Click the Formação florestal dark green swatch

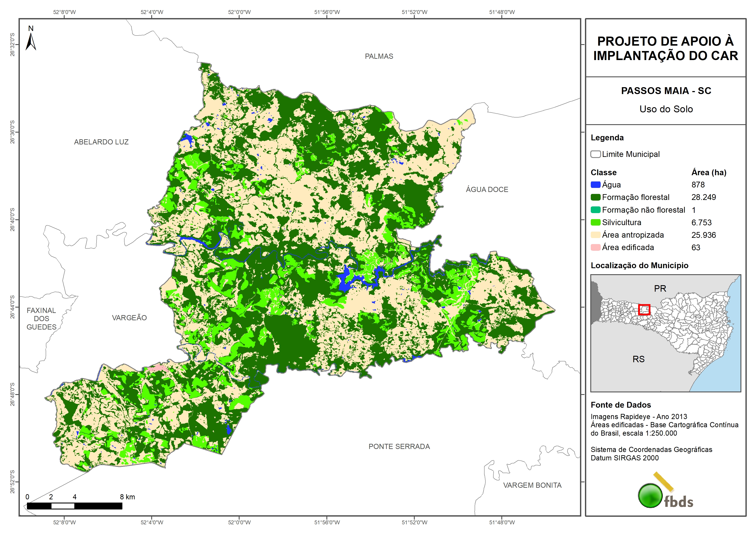point(595,197)
